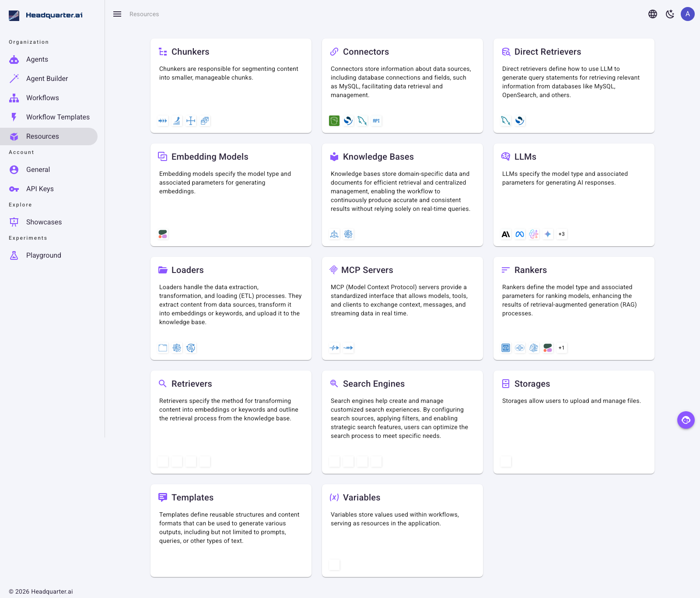
Task: Switch to dark mode with moon icon
Action: 670,14
